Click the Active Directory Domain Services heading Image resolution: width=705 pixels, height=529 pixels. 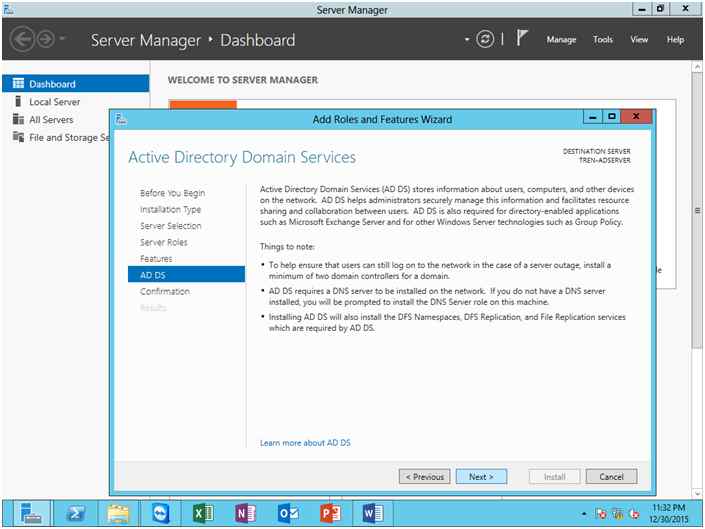pos(242,157)
